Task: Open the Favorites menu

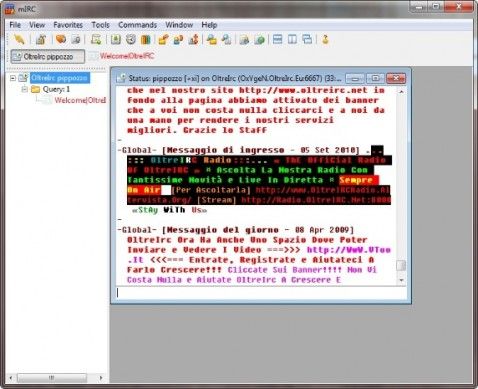Action: point(68,25)
